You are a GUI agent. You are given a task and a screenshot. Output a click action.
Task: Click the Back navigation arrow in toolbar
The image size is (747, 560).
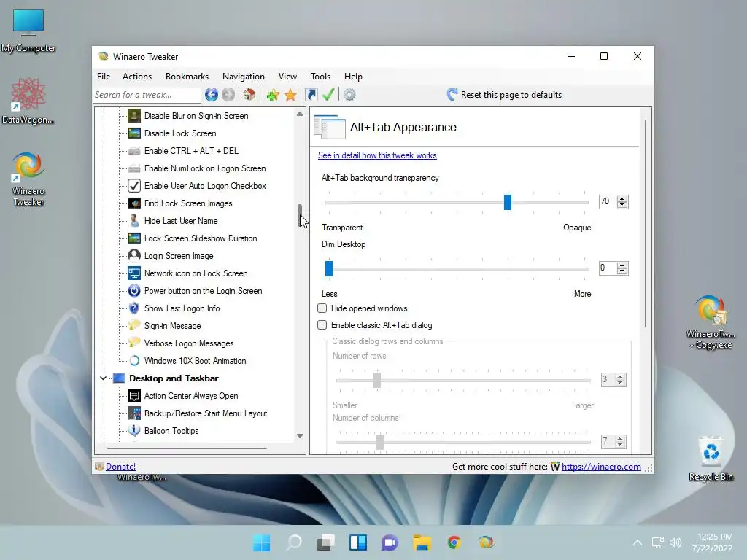[212, 95]
